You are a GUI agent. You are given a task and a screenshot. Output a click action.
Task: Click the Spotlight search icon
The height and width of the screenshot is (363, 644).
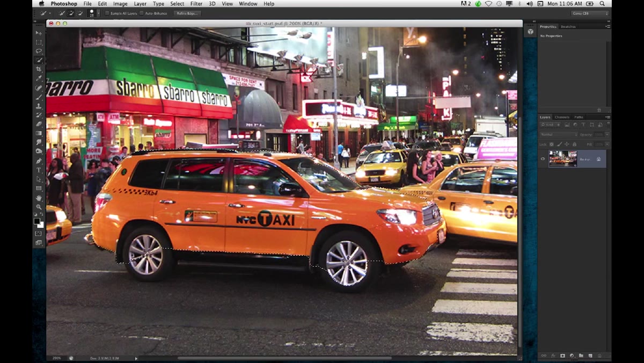[603, 4]
